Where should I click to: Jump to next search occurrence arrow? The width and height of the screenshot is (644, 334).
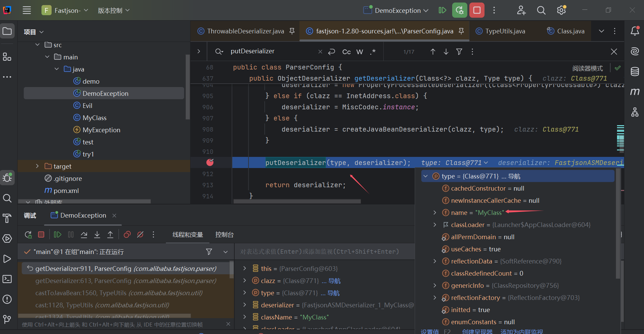(x=446, y=52)
